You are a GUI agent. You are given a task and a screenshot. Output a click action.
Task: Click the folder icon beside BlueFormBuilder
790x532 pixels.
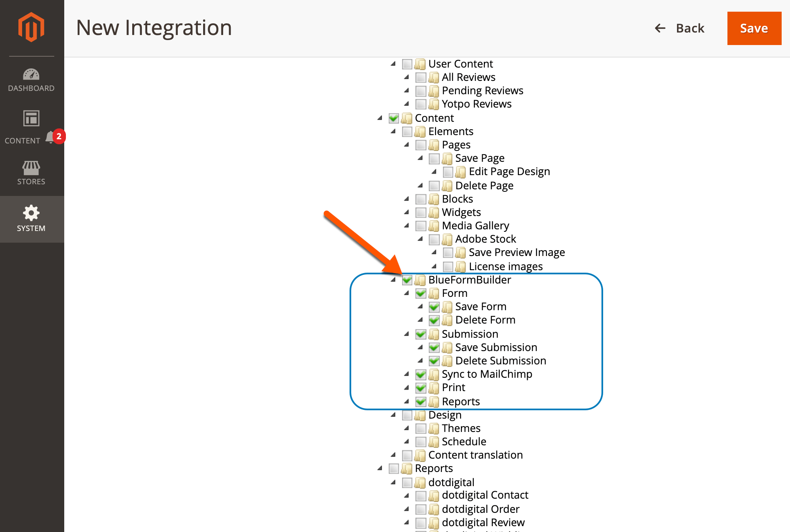pyautogui.click(x=420, y=280)
